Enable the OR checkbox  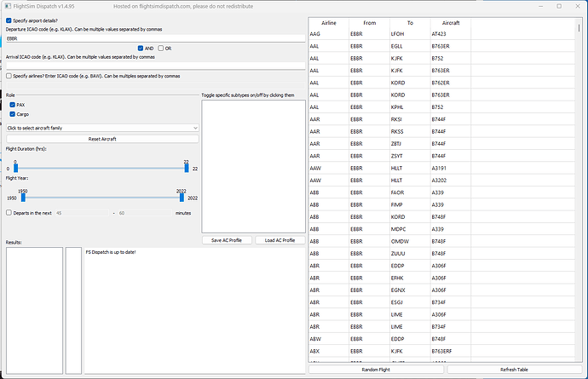[161, 49]
